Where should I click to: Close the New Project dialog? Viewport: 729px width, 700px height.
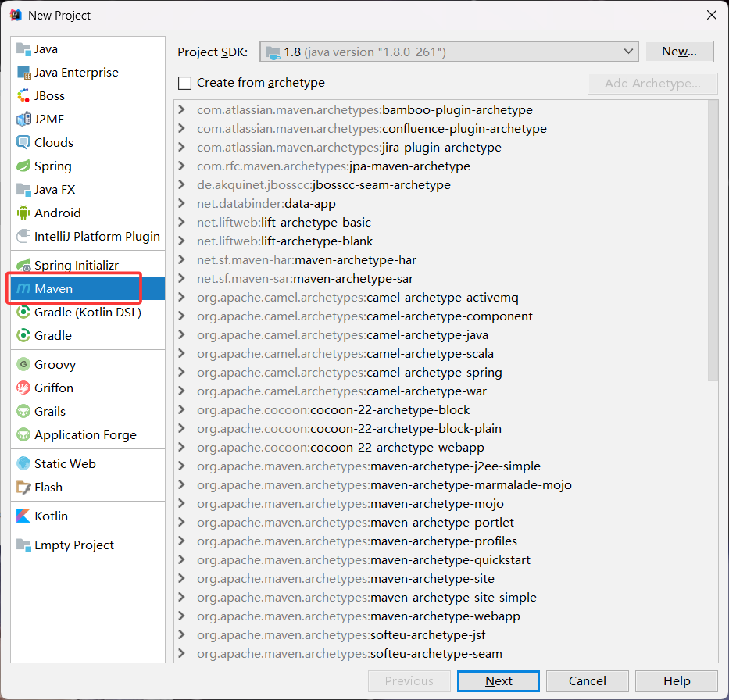(x=711, y=16)
